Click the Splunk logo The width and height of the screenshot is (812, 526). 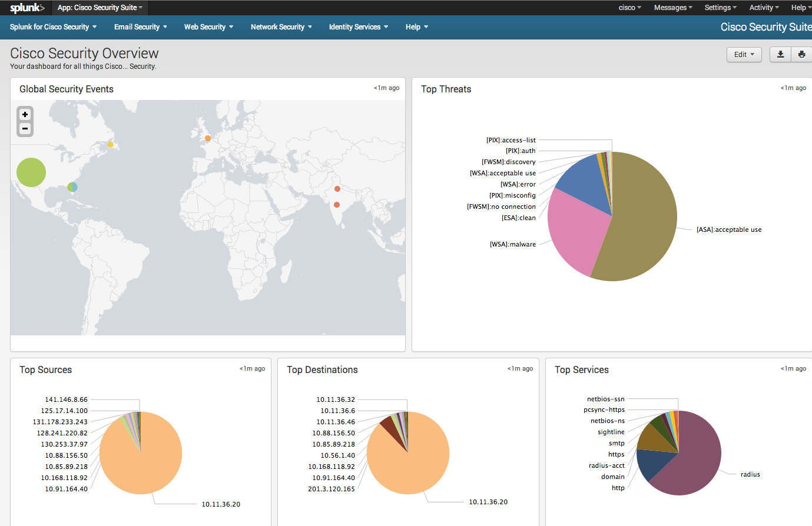point(26,8)
